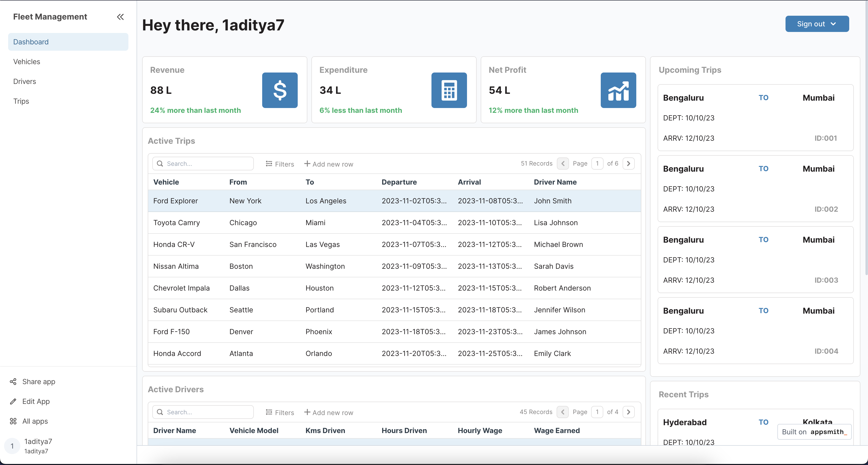Open Filters in Active Trips table
The width and height of the screenshot is (868, 465).
coord(280,164)
